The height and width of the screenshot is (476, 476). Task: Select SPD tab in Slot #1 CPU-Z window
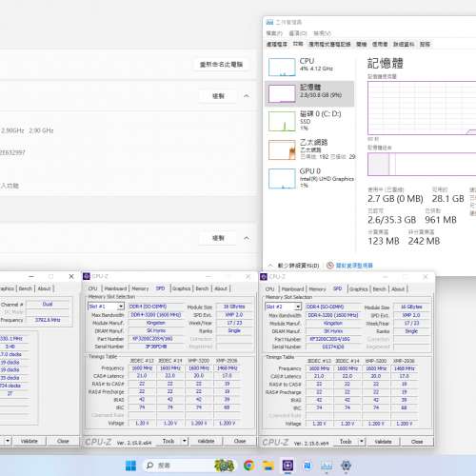(160, 288)
